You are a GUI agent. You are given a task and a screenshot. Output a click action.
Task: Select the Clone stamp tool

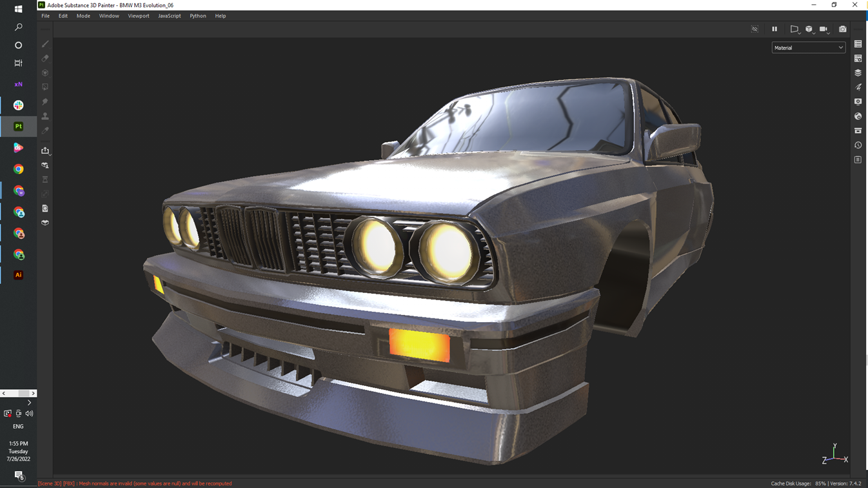[45, 116]
